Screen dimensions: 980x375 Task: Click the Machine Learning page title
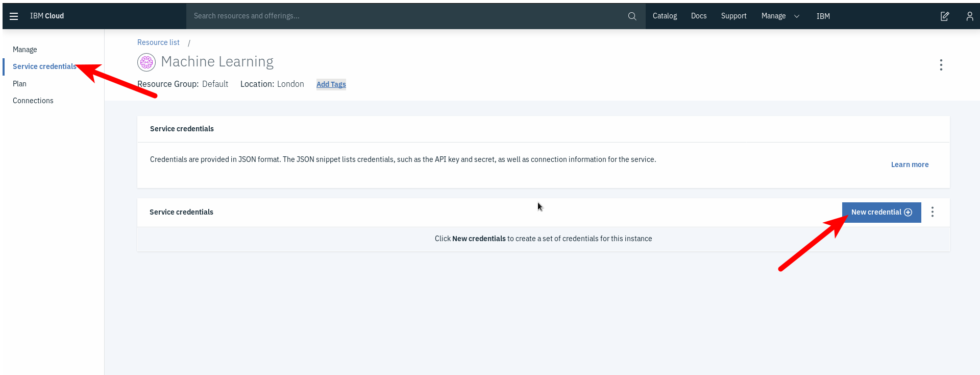tap(217, 62)
